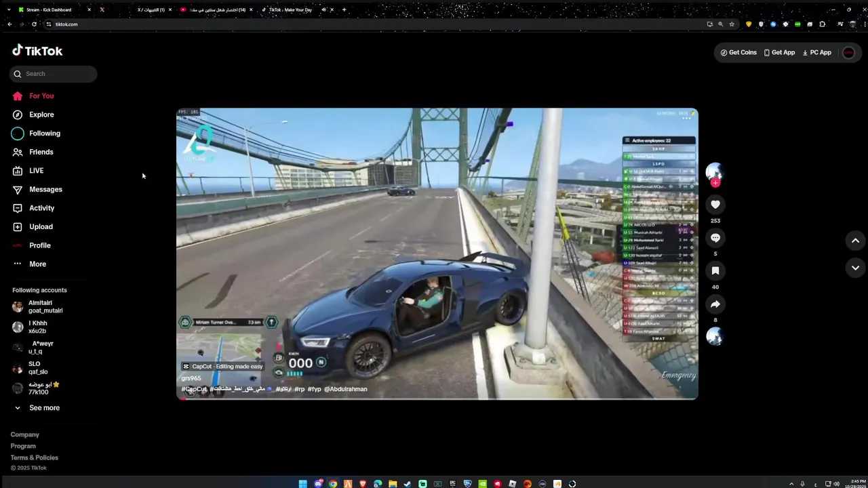This screenshot has width=868, height=488.
Task: Pause the playing video
Action: pos(437,253)
